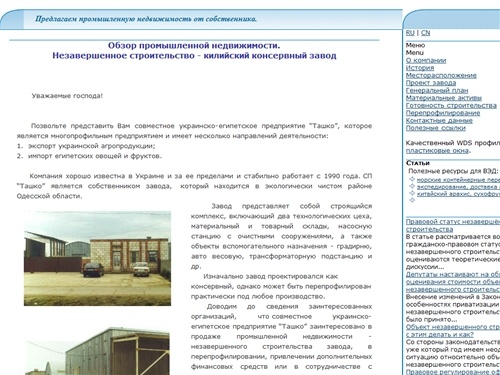Follow the 'пластиковые окна' link

437,150
